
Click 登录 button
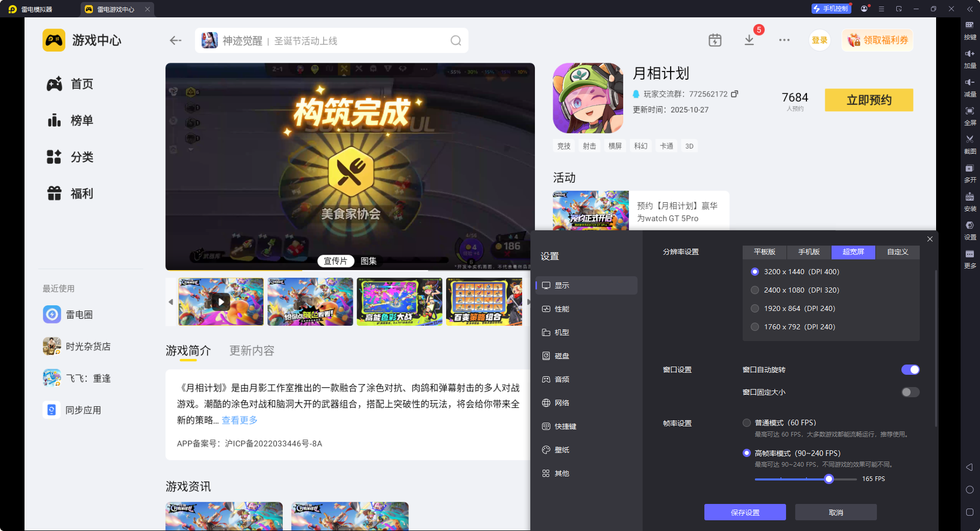point(820,40)
